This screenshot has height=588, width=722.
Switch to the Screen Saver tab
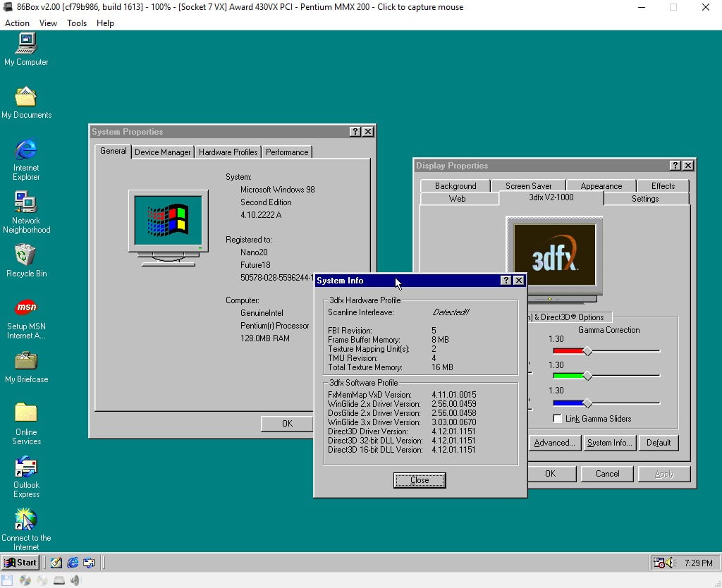(x=528, y=186)
